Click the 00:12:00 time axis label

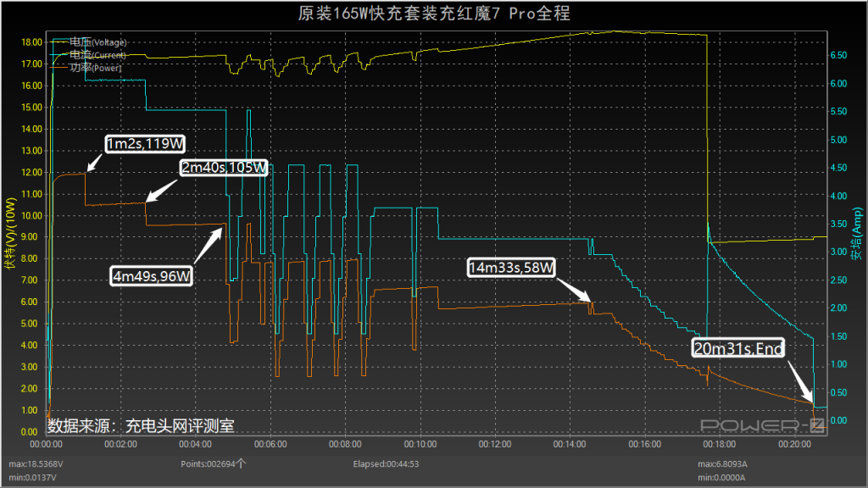pyautogui.click(x=495, y=444)
